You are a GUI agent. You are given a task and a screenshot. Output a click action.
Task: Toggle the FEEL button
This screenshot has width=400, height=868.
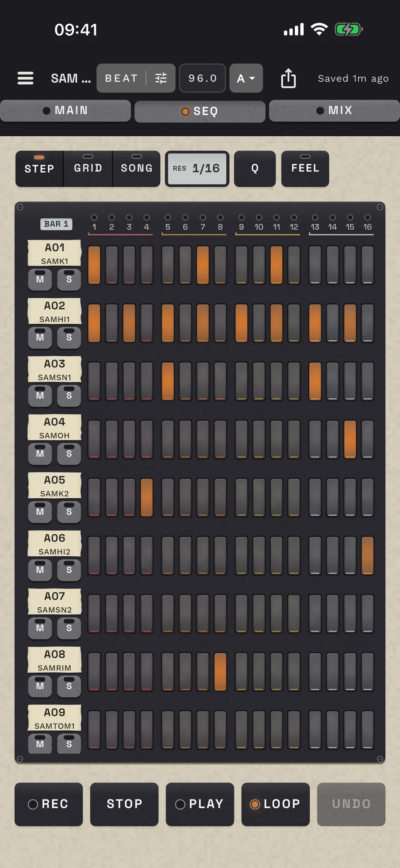pyautogui.click(x=305, y=169)
